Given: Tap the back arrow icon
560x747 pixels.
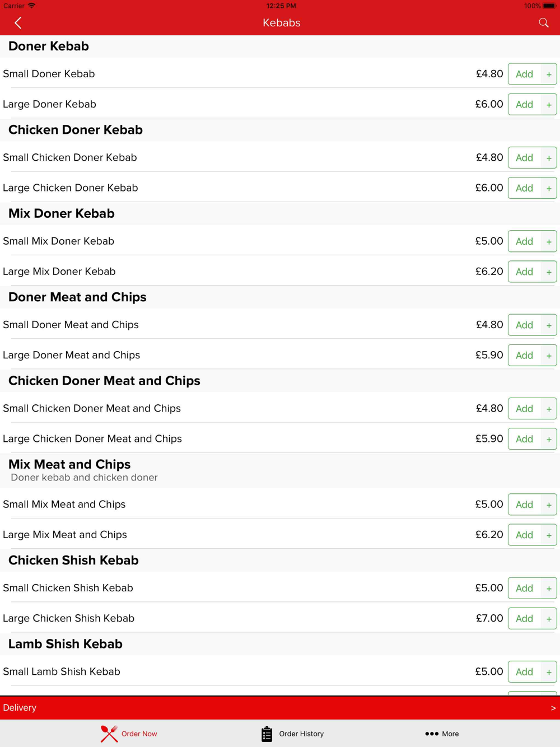Looking at the screenshot, I should tap(18, 23).
